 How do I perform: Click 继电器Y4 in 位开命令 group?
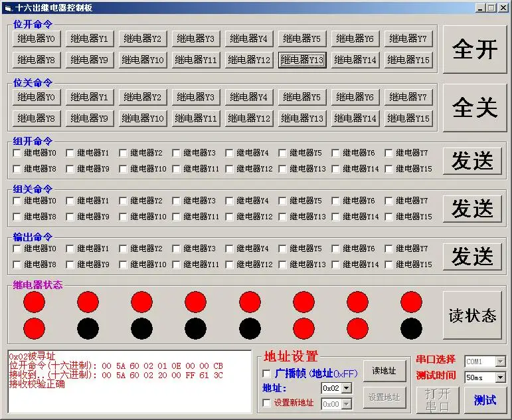coord(249,39)
